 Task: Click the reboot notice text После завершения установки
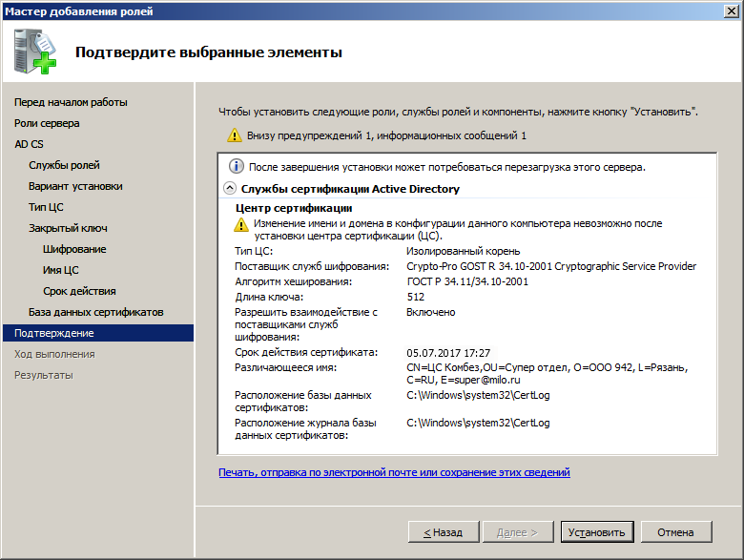(x=447, y=167)
